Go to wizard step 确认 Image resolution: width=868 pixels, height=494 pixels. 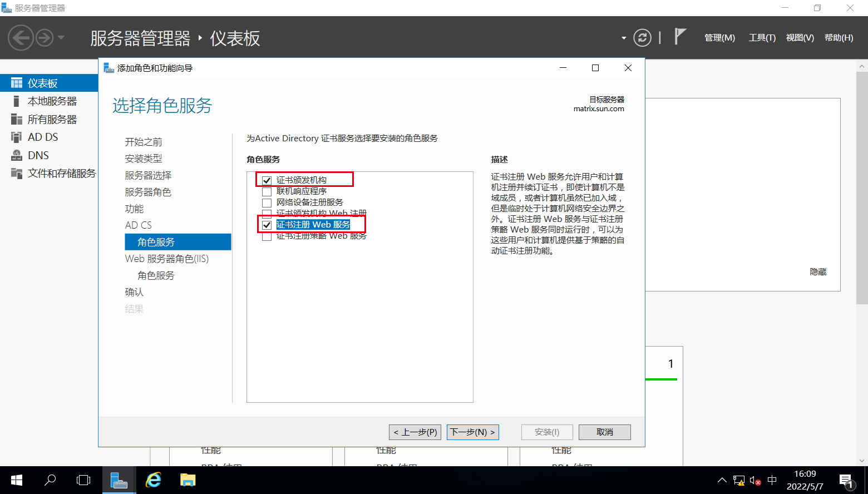[134, 292]
